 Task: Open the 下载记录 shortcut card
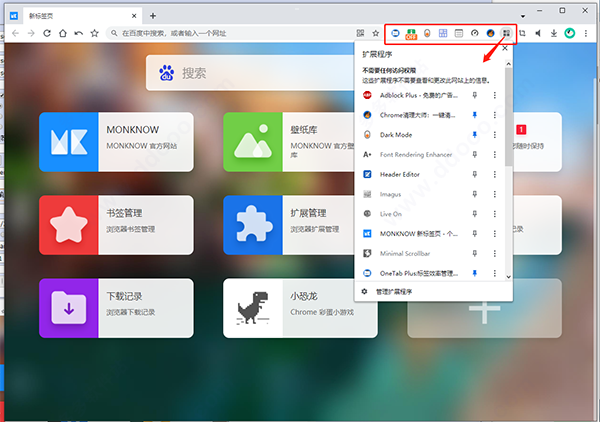116,308
